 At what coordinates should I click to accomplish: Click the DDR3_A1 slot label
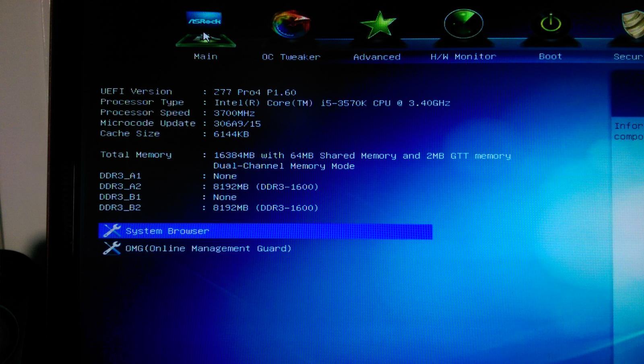(120, 176)
